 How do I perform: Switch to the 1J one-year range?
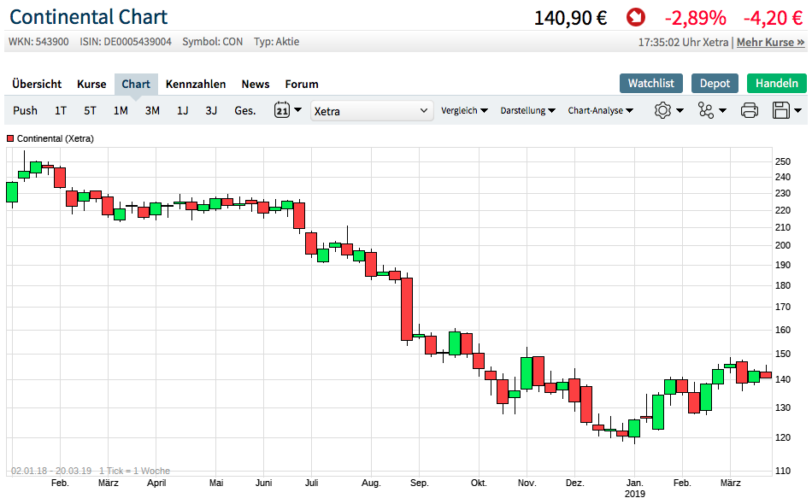182,110
